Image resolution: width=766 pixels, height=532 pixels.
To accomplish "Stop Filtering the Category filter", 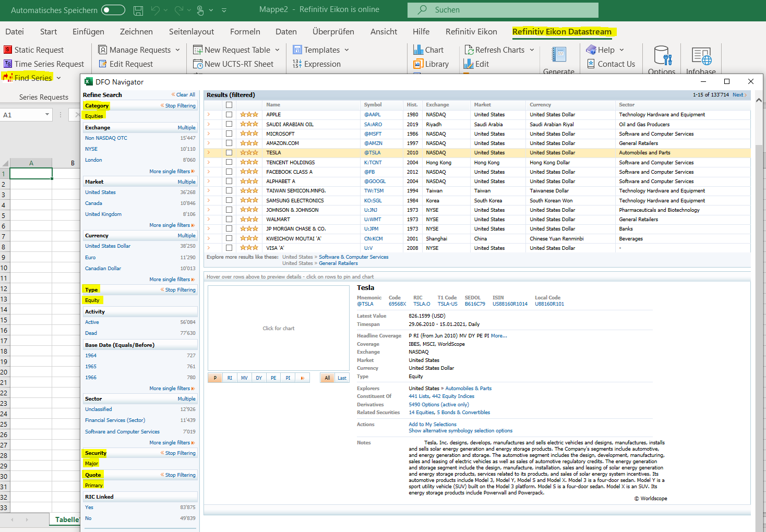I will coord(178,105).
